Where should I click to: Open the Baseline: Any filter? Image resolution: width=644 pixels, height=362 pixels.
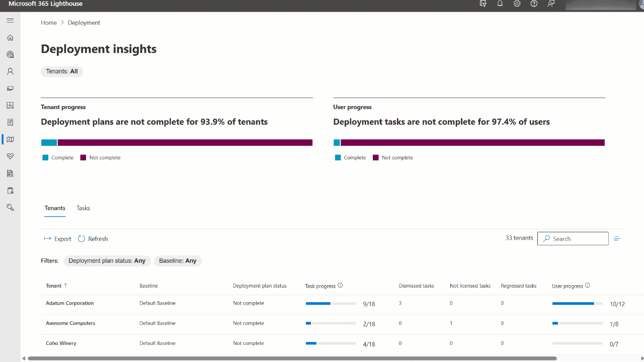coord(178,260)
